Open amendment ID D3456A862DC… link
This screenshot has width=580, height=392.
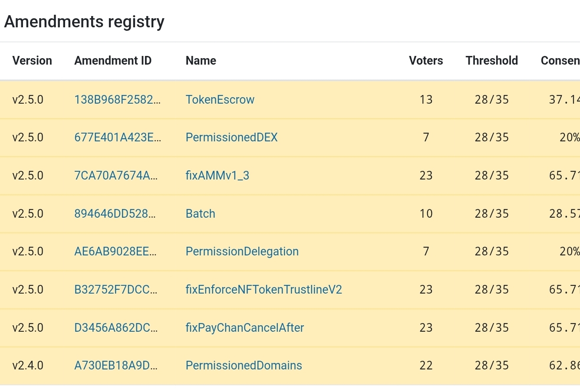(116, 328)
